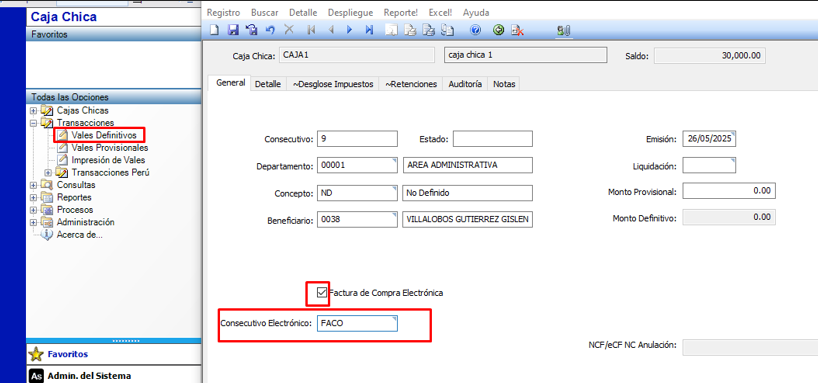Click the No Definido concept description field
This screenshot has height=383, width=818.
(467, 193)
